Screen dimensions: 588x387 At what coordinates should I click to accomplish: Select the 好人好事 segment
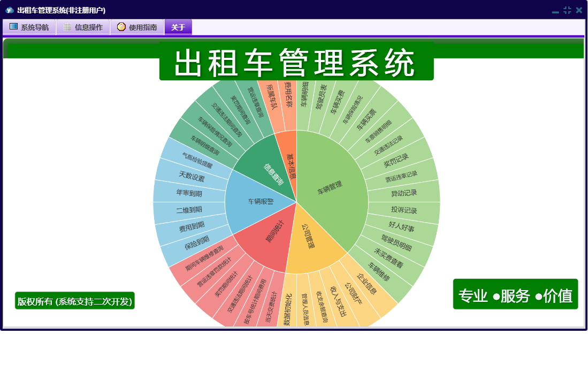coord(401,226)
